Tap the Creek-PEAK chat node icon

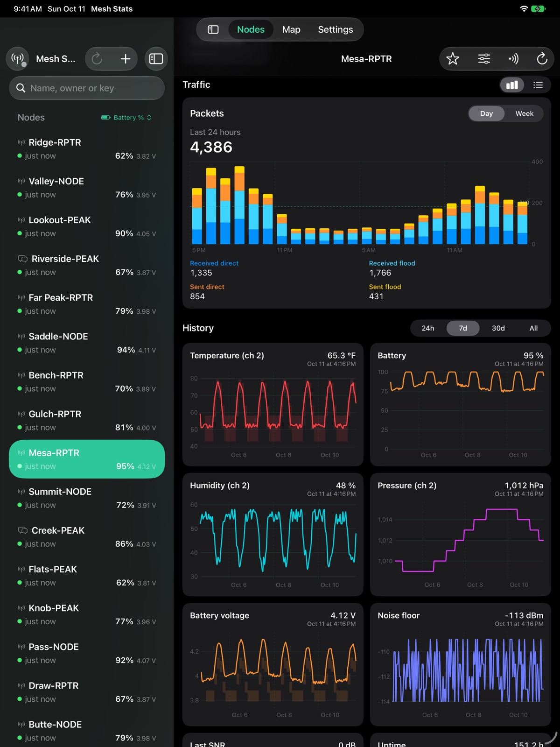point(22,530)
